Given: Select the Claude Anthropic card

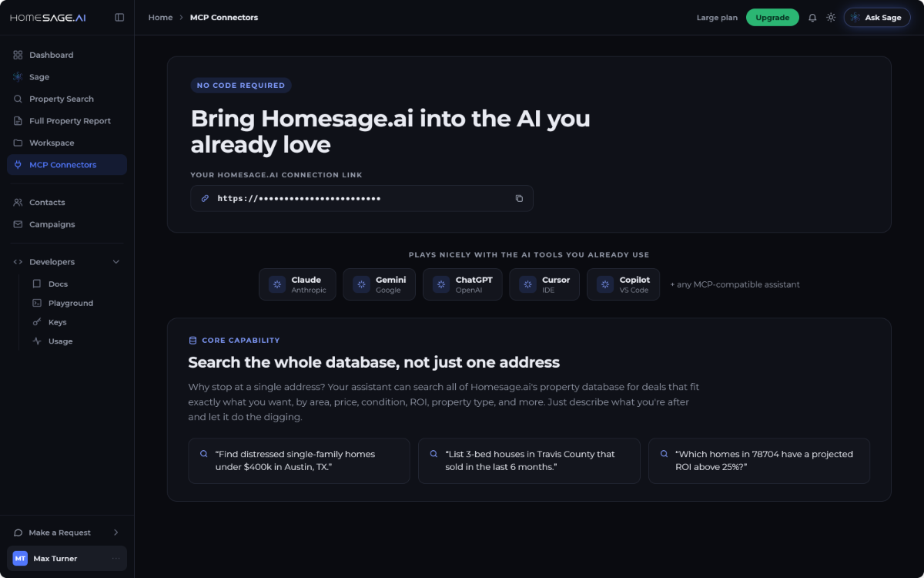Looking at the screenshot, I should 297,284.
